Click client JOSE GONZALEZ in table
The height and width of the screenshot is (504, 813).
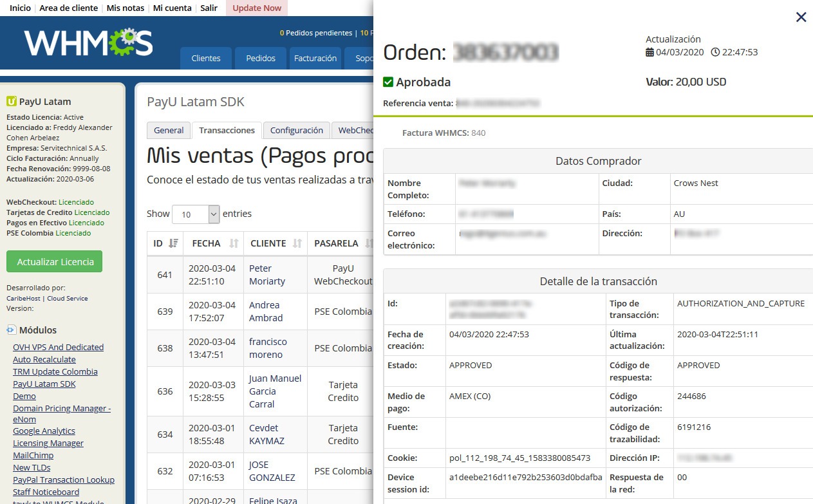click(x=272, y=471)
